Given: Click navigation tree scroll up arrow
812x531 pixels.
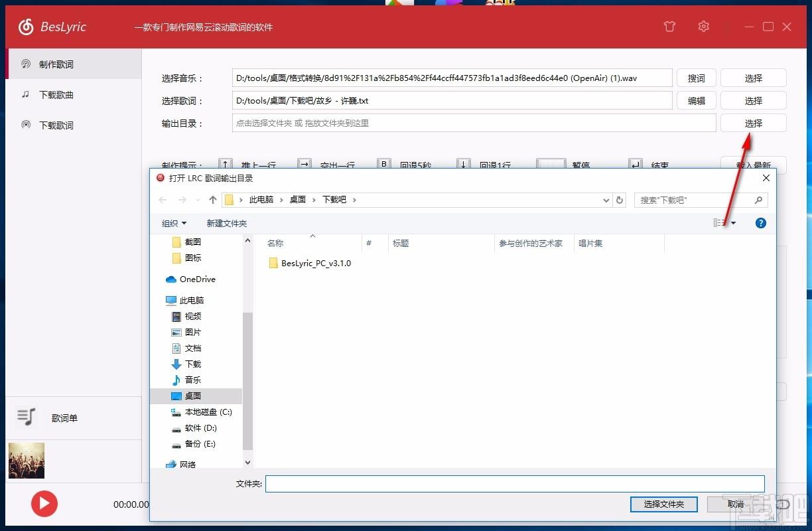Looking at the screenshot, I should point(248,240).
